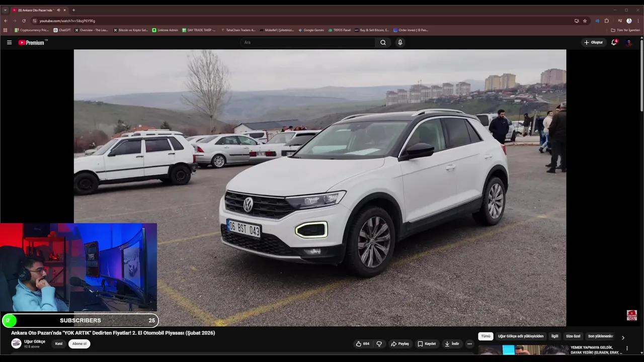The height and width of the screenshot is (362, 644).
Task: Click the Abone ol subscribe button
Action: pyautogui.click(x=79, y=344)
